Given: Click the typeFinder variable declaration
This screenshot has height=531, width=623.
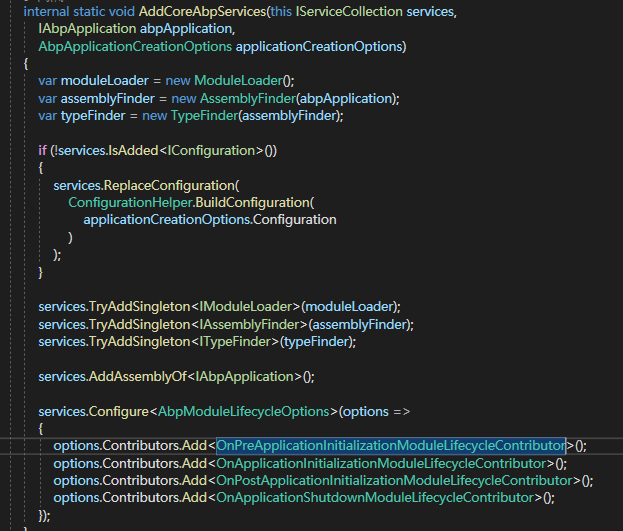Looking at the screenshot, I should [93, 116].
